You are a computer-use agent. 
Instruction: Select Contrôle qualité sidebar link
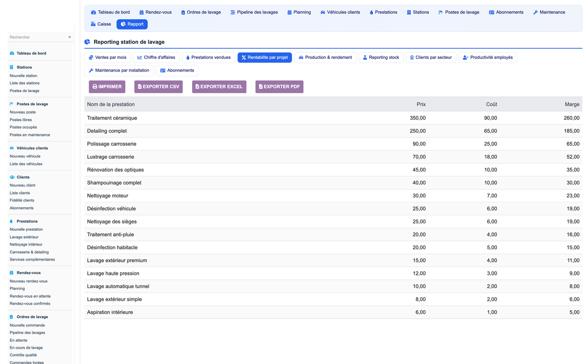(x=23, y=355)
